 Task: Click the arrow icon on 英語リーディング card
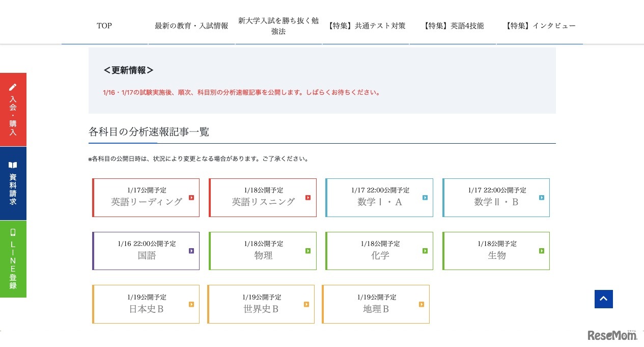pos(191,198)
